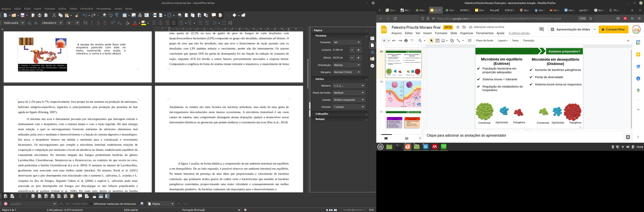The height and width of the screenshot is (212, 644).
Task: Click the Export as PDF icon
Action: 33,15
